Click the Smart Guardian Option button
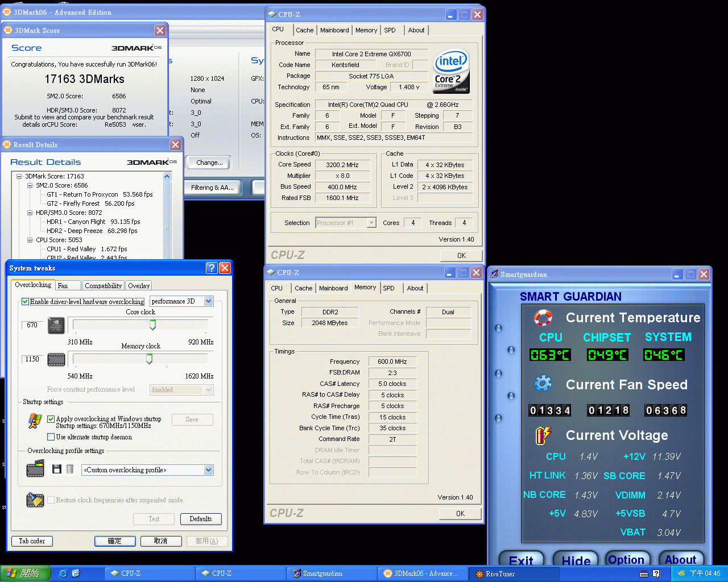Image resolution: width=728 pixels, height=582 pixels. (x=626, y=559)
